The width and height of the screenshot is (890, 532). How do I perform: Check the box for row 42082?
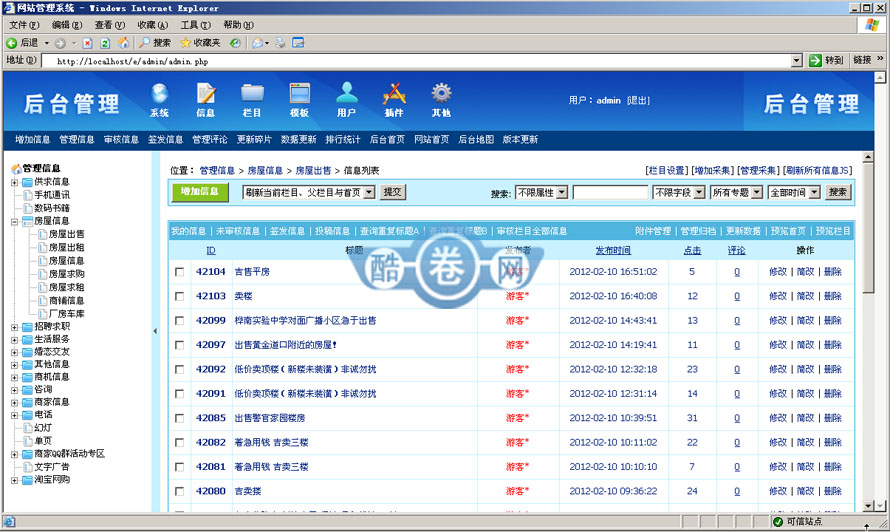[179, 443]
